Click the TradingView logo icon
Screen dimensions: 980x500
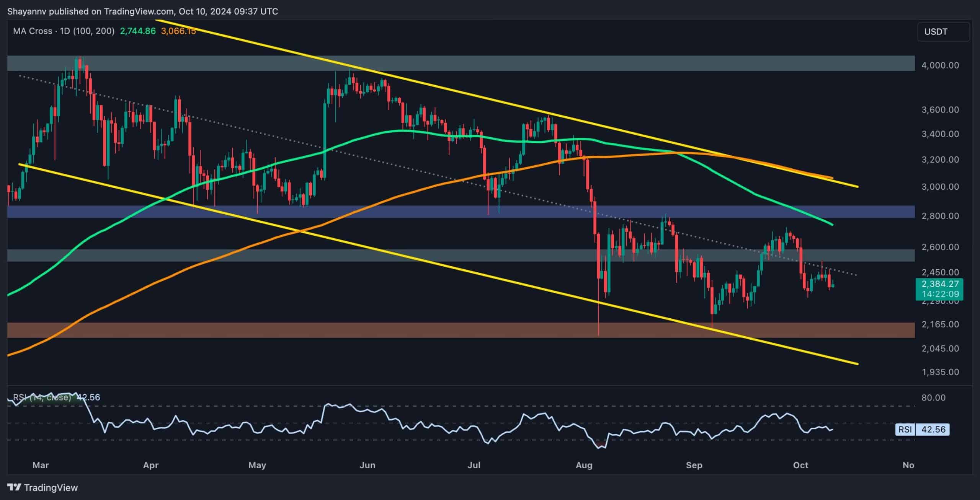14,487
